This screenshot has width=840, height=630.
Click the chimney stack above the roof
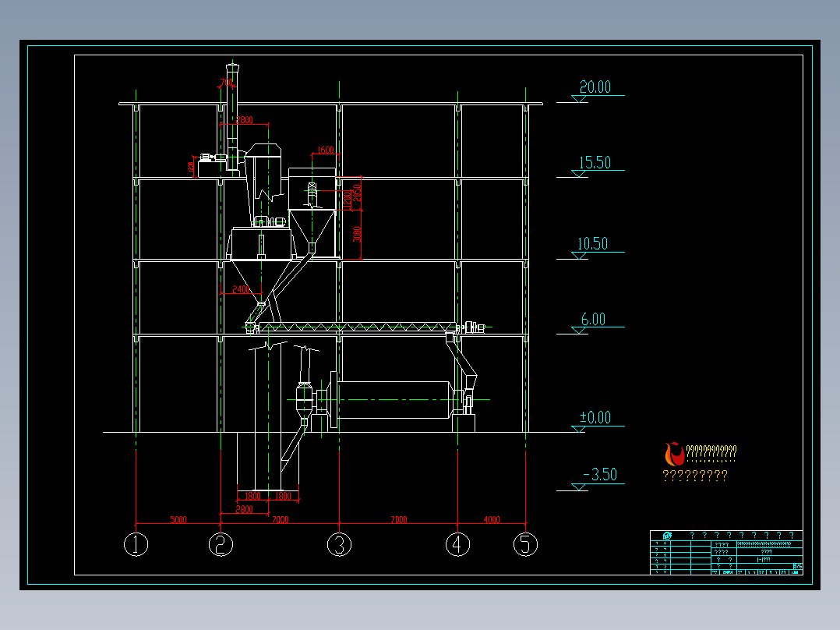(232, 83)
